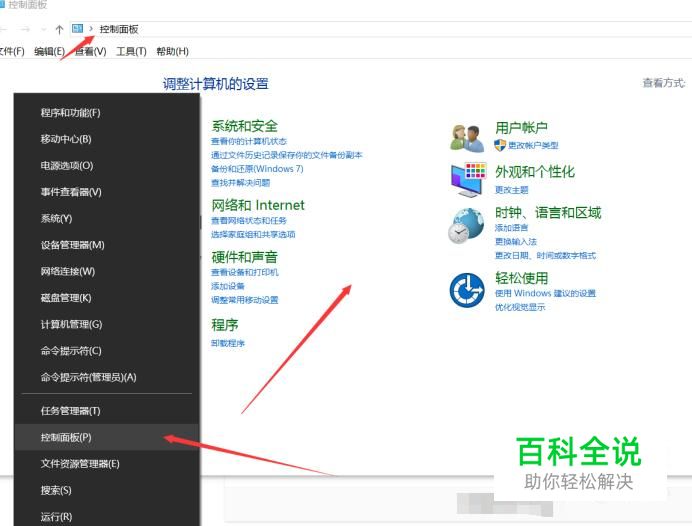Open the 硬件和声音 category
This screenshot has height=526, width=692.
[x=244, y=257]
